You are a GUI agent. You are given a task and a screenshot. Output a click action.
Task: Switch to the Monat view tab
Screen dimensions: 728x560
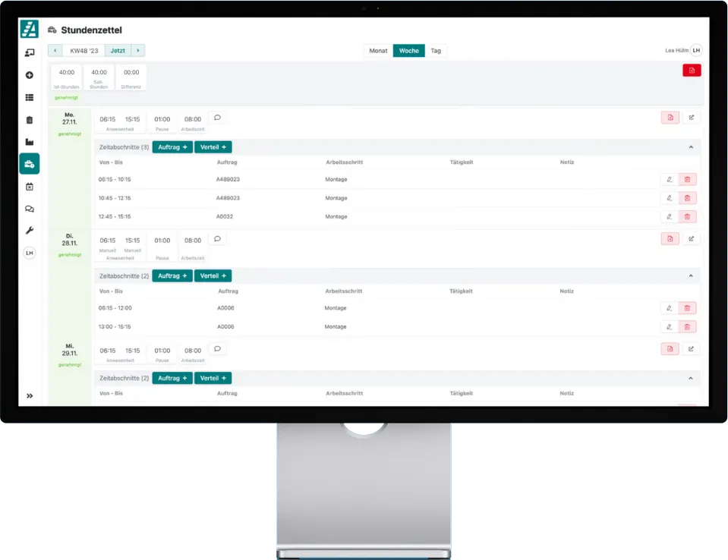click(x=378, y=51)
